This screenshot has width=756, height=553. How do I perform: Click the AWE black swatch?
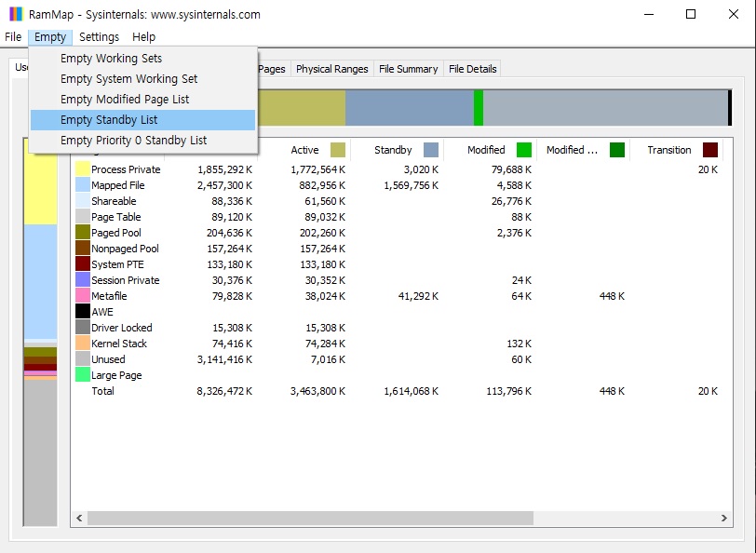(x=83, y=312)
